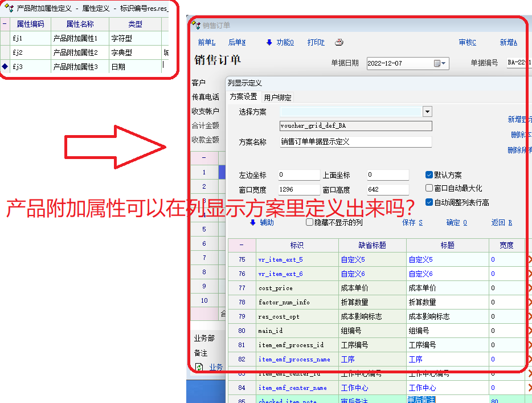Click the 业务 refresh document icon

pyautogui.click(x=199, y=367)
